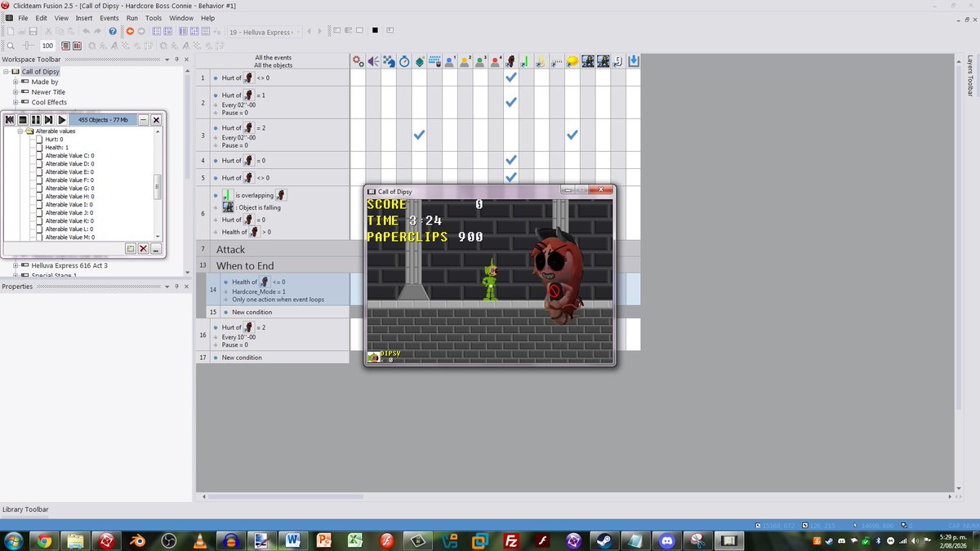Click the red Connie boss object column icon

coord(511,61)
